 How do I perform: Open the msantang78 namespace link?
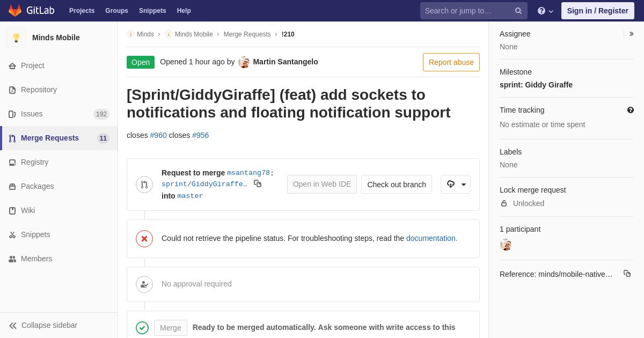pos(248,173)
